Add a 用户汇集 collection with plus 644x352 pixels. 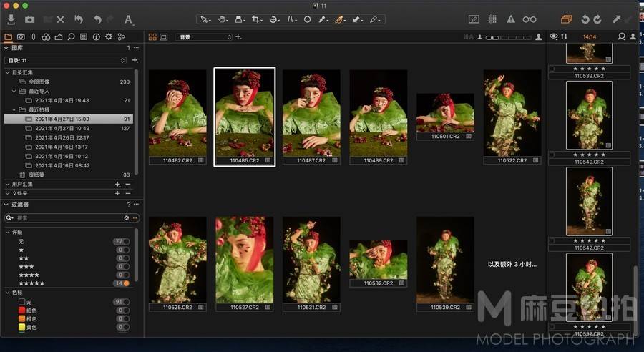click(118, 185)
